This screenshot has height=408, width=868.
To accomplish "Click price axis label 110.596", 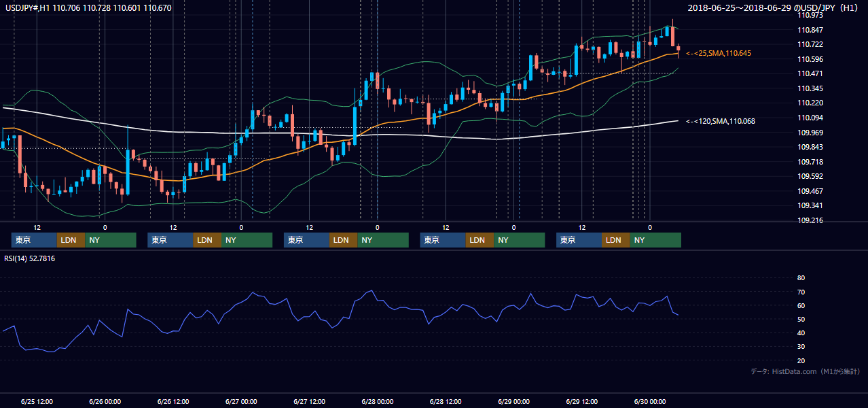I will tap(811, 59).
